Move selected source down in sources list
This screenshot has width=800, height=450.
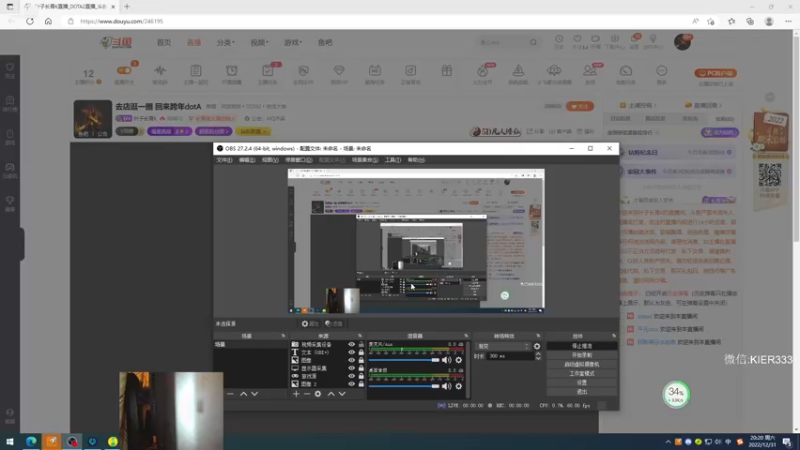pos(342,394)
